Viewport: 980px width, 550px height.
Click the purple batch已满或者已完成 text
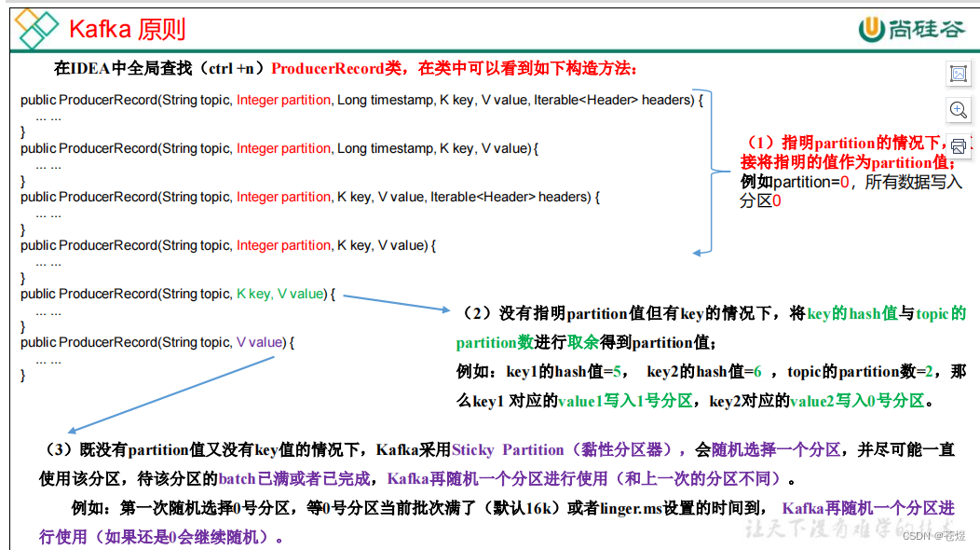(294, 479)
